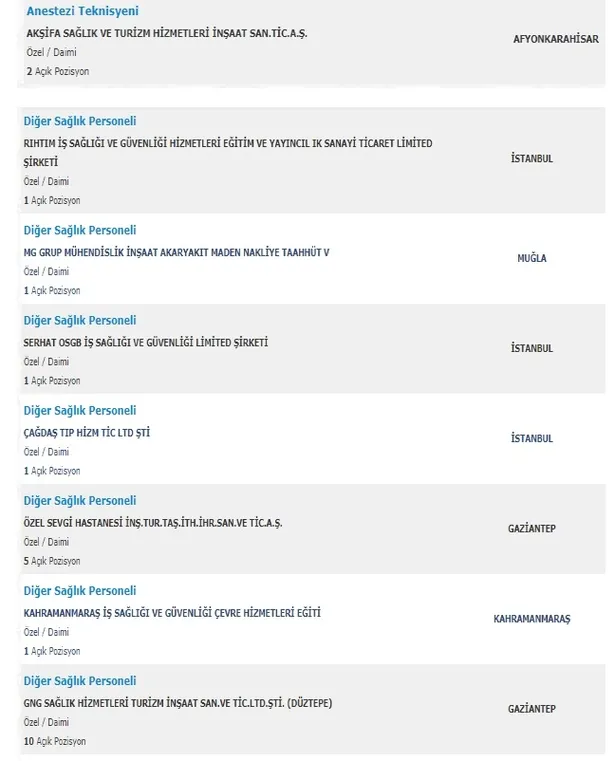
Task: Open the Anestezi Teknisyeni job listing
Action: 81,11
